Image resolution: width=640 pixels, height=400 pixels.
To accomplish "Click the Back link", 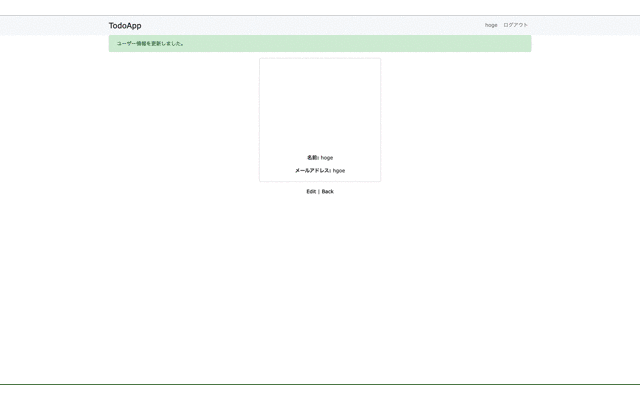I will click(x=328, y=191).
